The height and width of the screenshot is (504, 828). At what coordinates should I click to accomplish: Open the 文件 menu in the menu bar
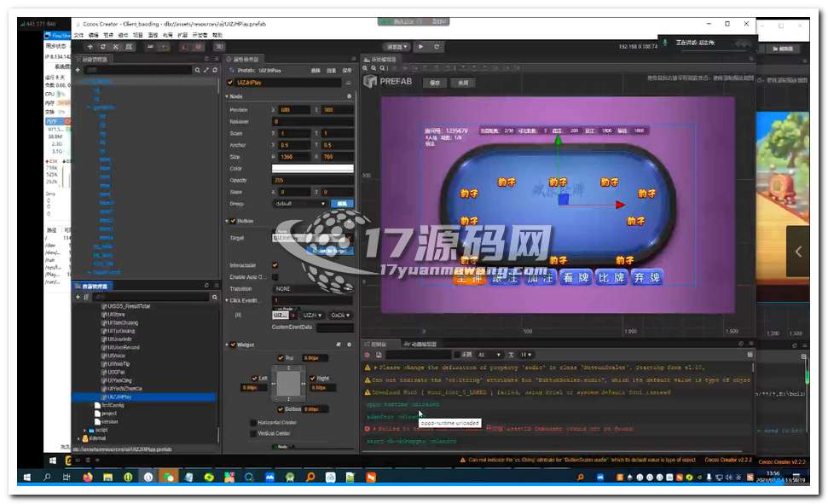point(78,35)
